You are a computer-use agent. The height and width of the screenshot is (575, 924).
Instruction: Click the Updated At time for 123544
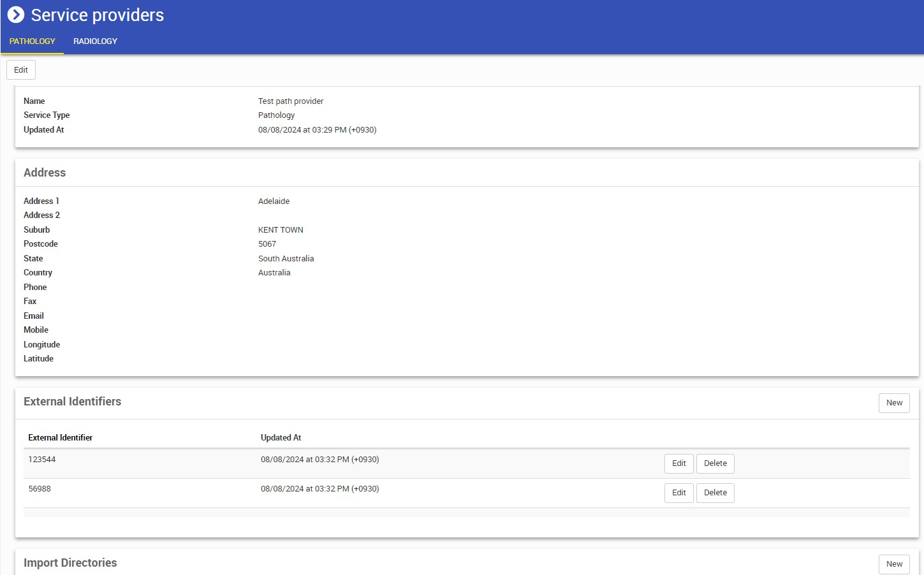coord(320,460)
